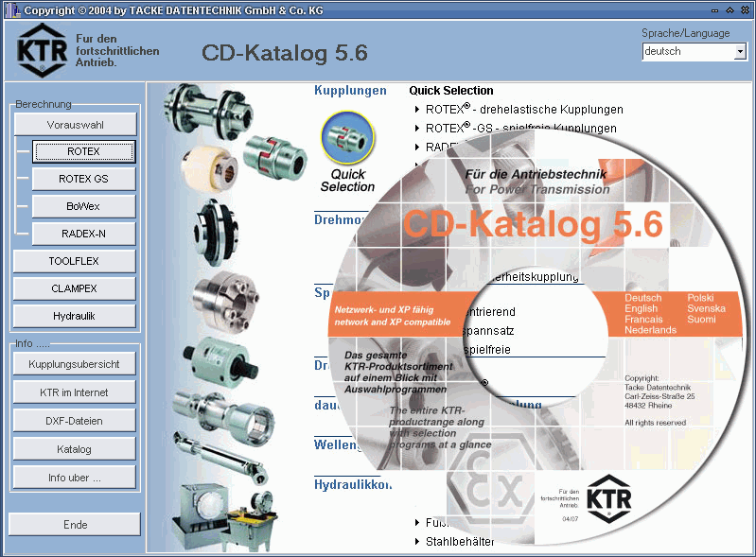The width and height of the screenshot is (756, 557).
Task: Click the black flange coupling image
Action: (215, 233)
